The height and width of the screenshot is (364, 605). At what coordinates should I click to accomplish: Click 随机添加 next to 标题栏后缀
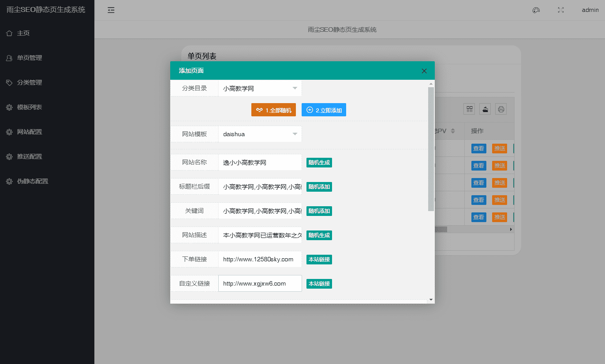click(x=319, y=186)
